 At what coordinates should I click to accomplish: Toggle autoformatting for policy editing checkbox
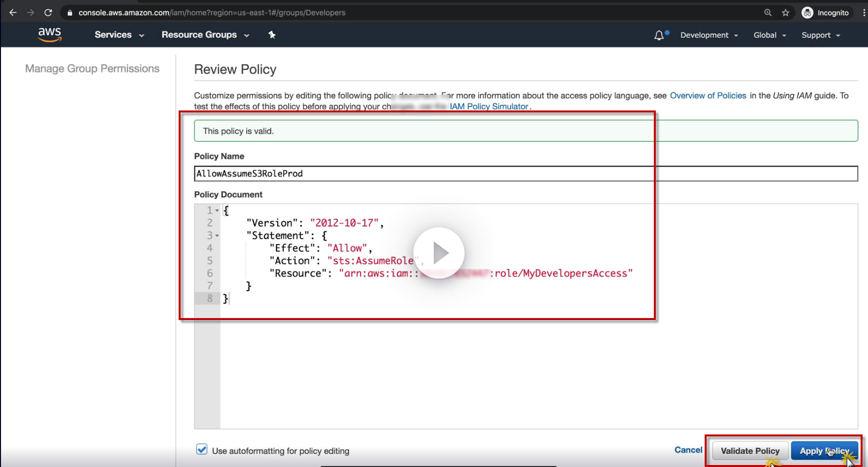[x=202, y=449]
